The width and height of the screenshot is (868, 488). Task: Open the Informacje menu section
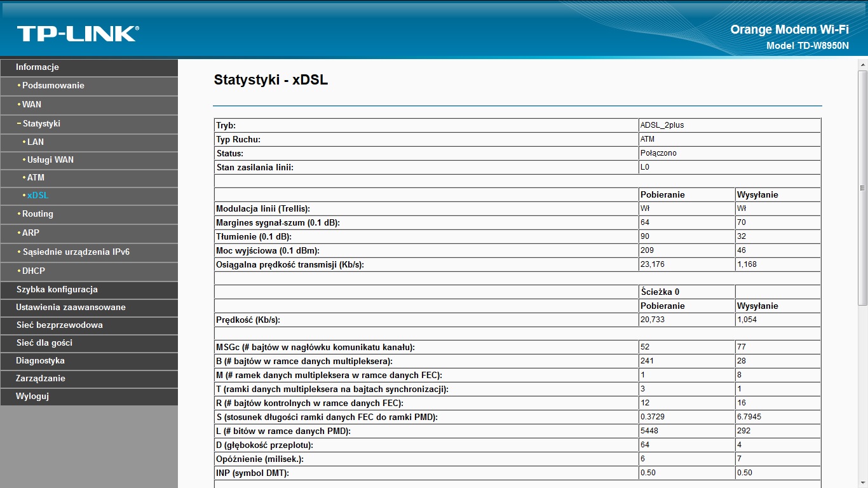pyautogui.click(x=89, y=67)
